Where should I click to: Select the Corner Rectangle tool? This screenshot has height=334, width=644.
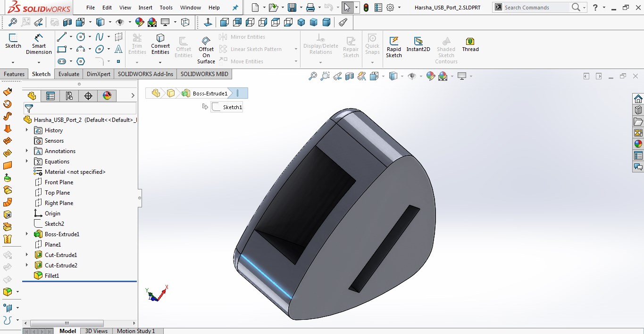61,49
